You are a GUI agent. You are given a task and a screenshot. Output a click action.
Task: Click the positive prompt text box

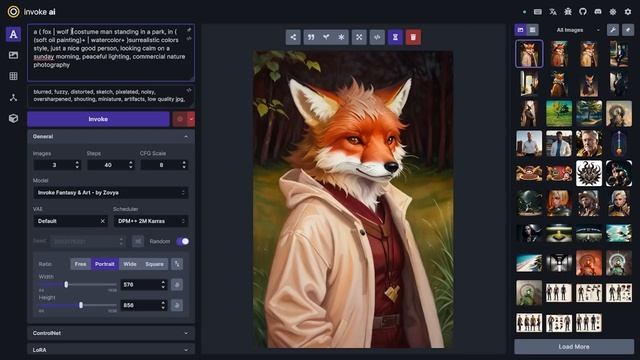111,52
